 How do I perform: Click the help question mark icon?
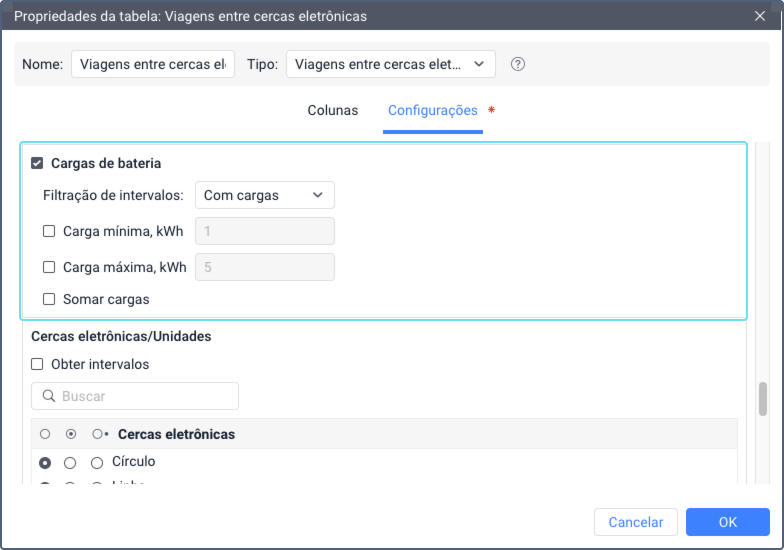pos(518,64)
